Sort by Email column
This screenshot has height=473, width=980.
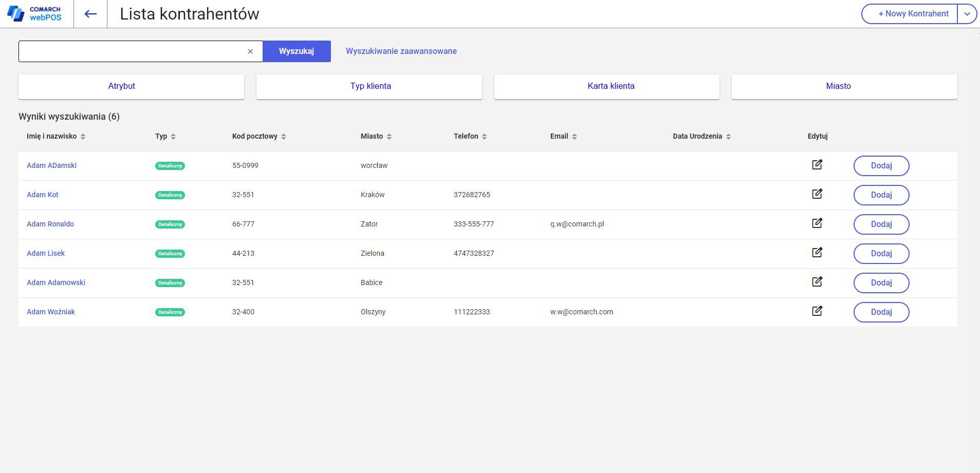575,137
